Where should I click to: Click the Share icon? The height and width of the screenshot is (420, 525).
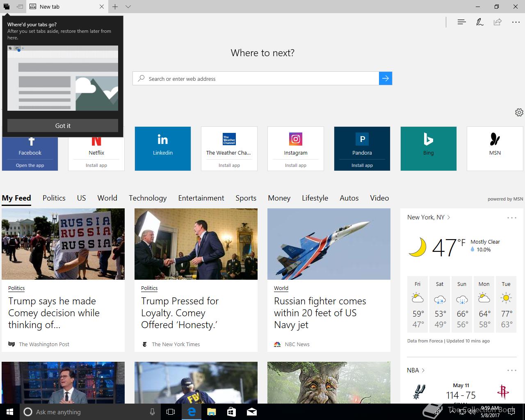(x=498, y=22)
